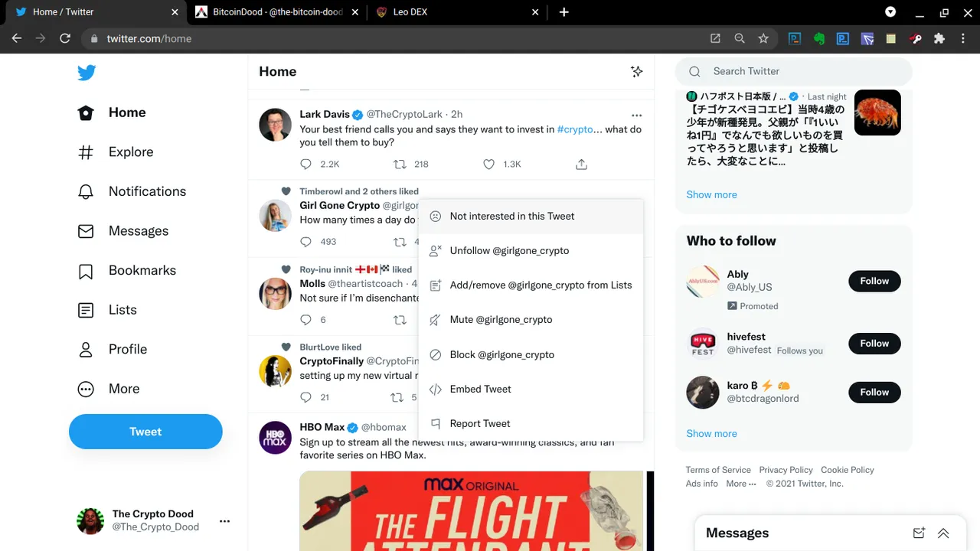980x551 pixels.
Task: Follow the hivefest account
Action: coord(874,344)
